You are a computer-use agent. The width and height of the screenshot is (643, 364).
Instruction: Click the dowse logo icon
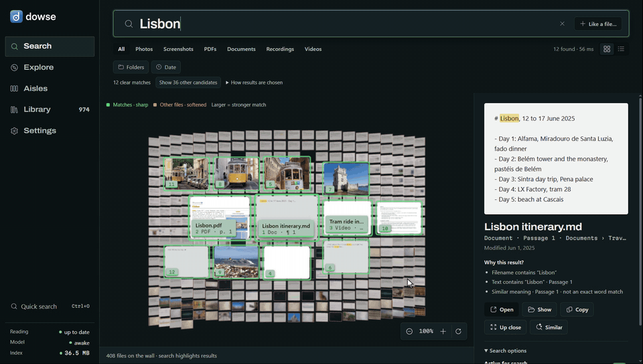pyautogui.click(x=16, y=17)
